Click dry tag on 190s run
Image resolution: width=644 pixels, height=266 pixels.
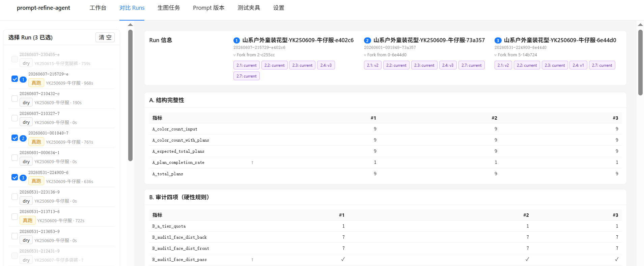pyautogui.click(x=26, y=102)
